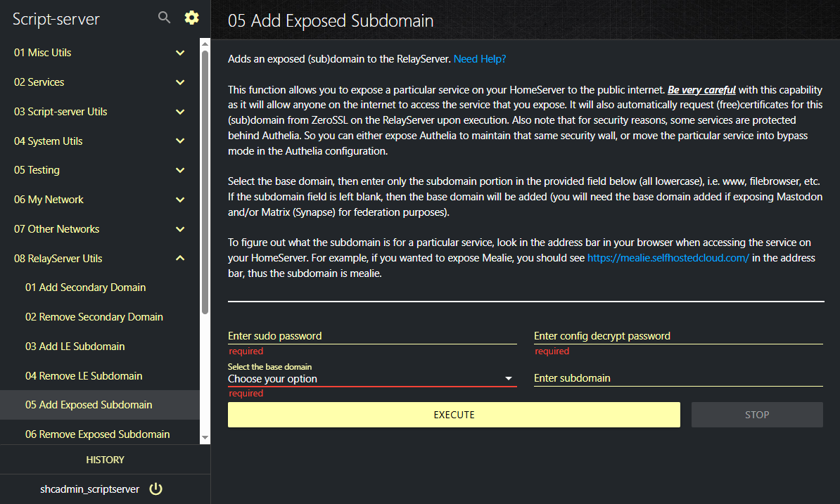This screenshot has width=840, height=504.
Task: Expand the 04 System Utils chevron
Action: click(180, 141)
